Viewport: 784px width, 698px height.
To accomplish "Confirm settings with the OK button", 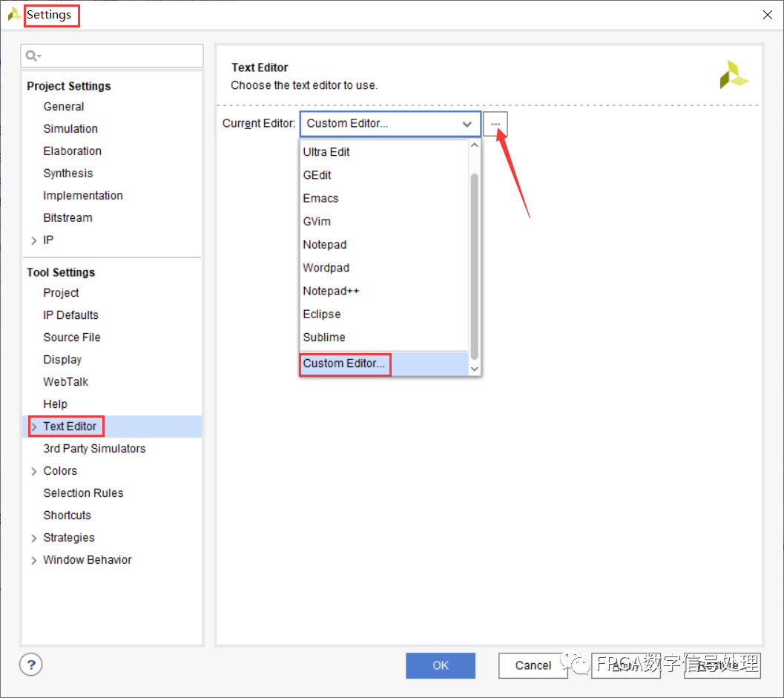I will (441, 665).
